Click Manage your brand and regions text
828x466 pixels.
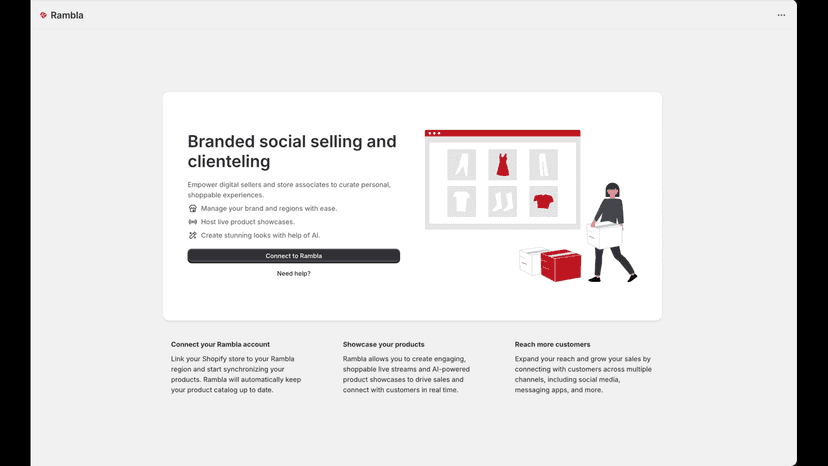pos(269,209)
